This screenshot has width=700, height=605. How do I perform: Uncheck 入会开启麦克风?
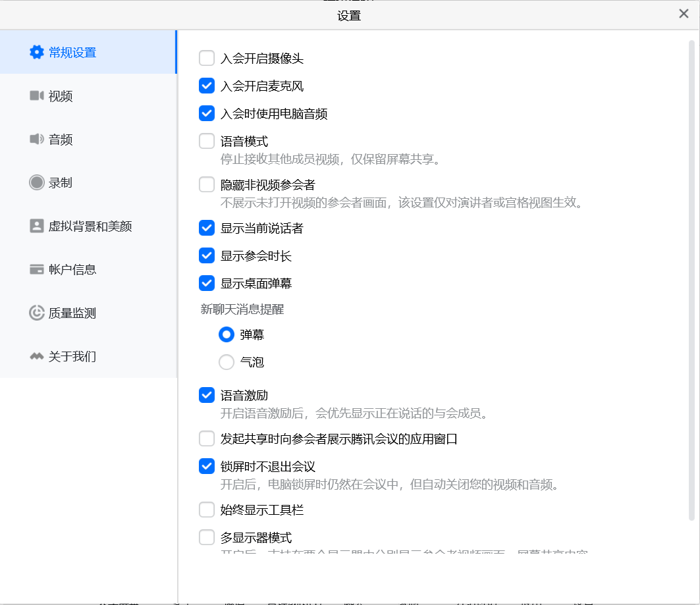pyautogui.click(x=207, y=86)
